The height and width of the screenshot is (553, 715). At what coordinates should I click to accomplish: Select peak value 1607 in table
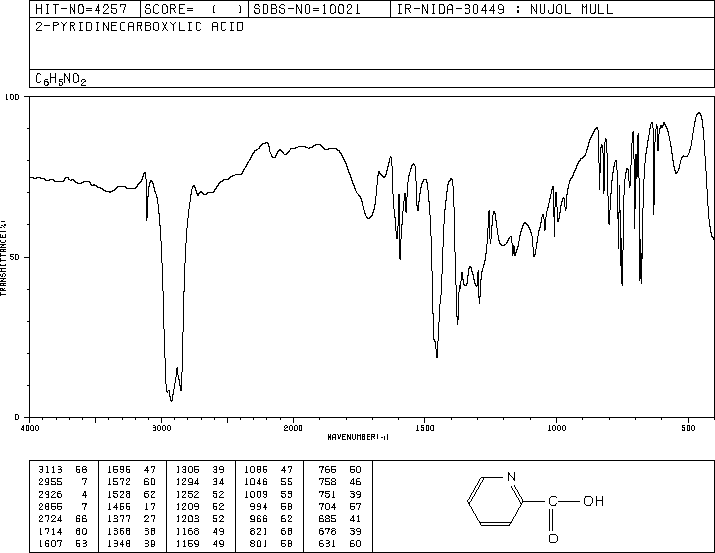(50, 543)
